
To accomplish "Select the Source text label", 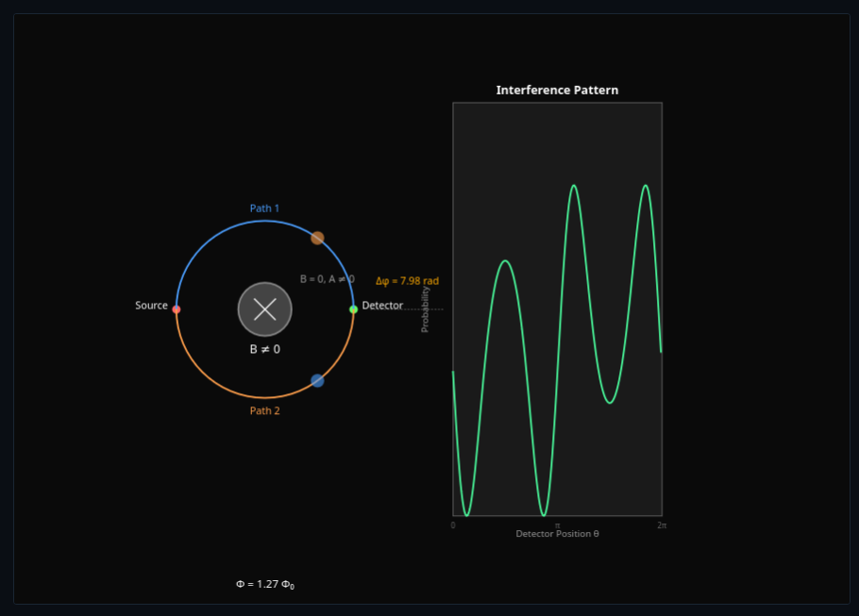I will pyautogui.click(x=151, y=306).
